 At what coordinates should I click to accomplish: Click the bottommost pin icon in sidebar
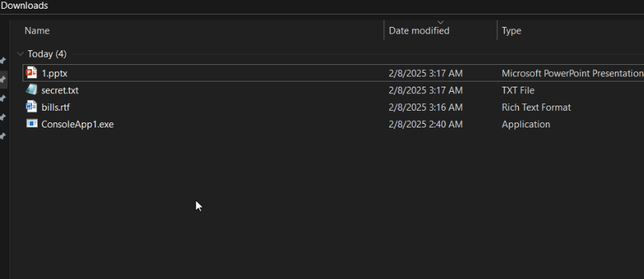click(x=3, y=136)
